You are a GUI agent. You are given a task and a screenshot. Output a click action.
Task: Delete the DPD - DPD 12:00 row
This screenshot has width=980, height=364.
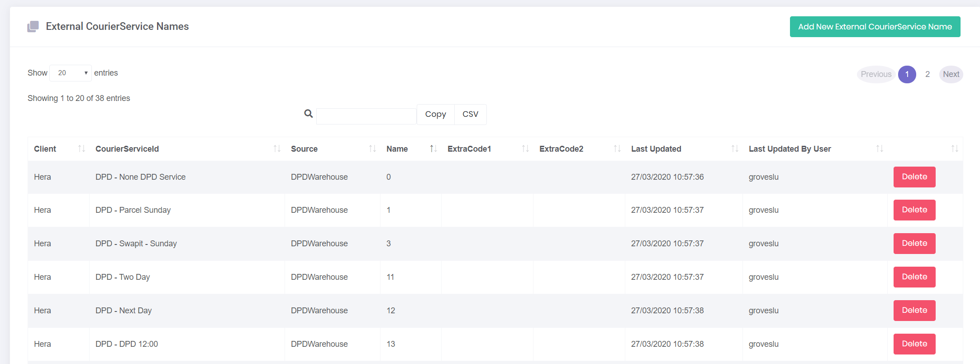914,344
